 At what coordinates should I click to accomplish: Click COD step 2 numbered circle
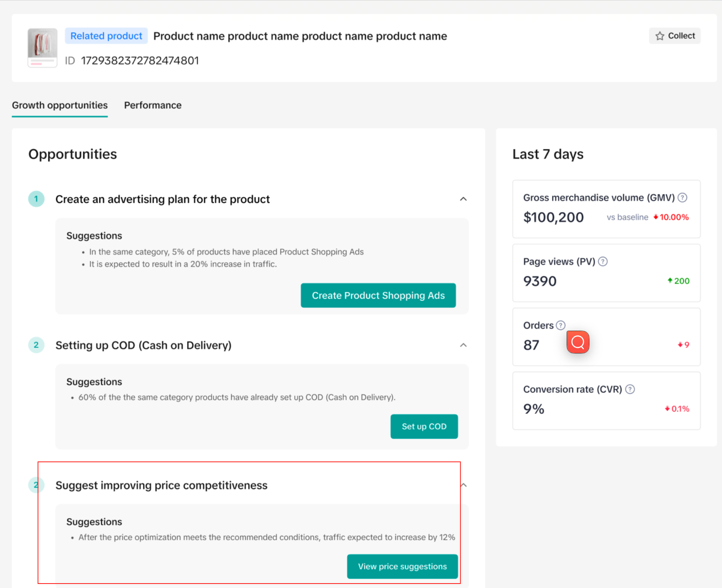(x=36, y=345)
